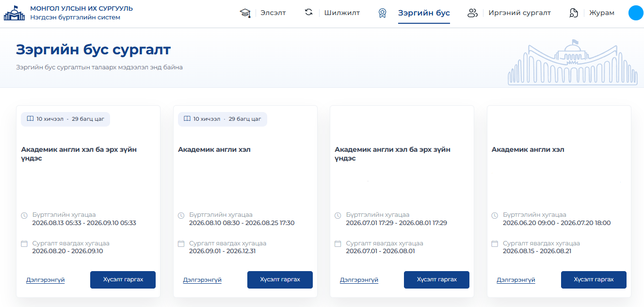Click the circular arrows icon beside Шилжилт

click(x=308, y=12)
